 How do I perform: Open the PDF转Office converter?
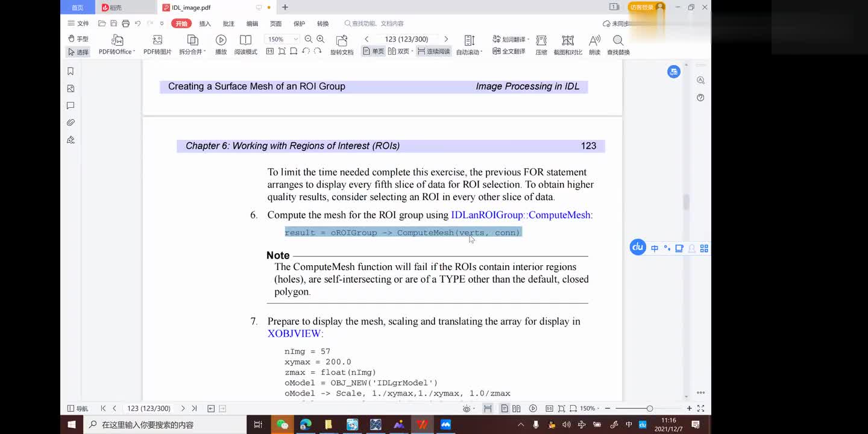coord(117,45)
